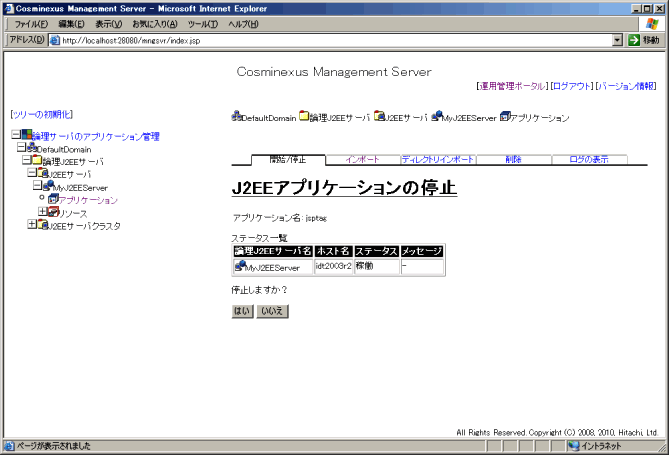
Task: Click the メッセージ column header
Action: coord(422,251)
